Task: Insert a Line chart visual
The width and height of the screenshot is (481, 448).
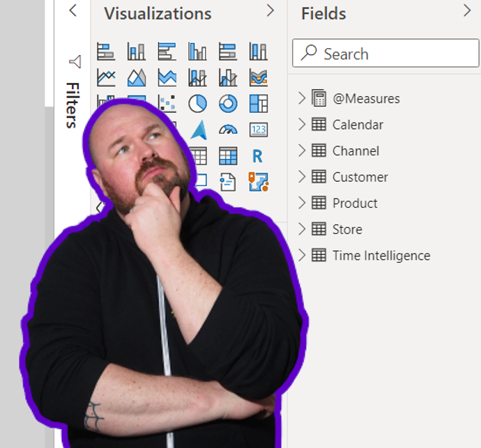Action: (x=106, y=77)
